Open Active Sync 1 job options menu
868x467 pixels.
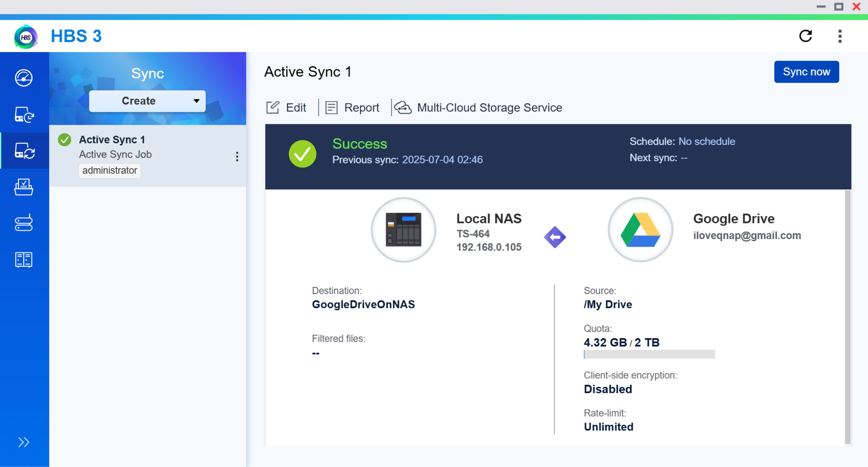click(237, 157)
